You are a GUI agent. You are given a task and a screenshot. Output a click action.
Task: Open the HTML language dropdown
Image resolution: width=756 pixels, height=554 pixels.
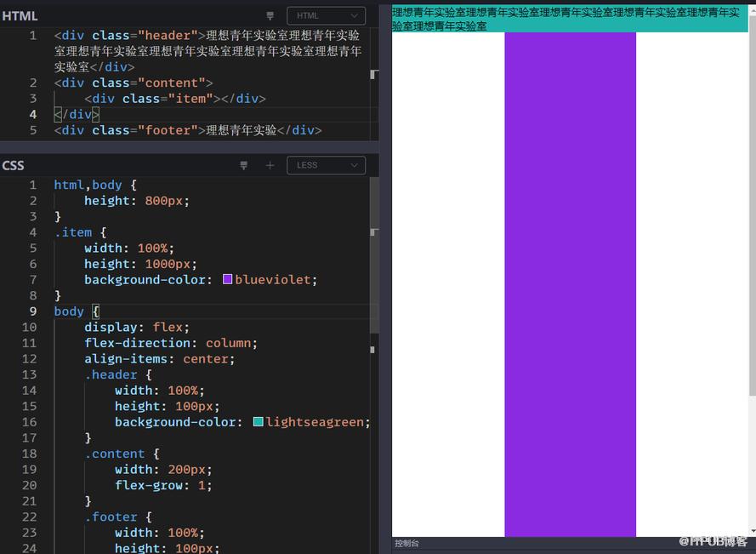tap(326, 16)
